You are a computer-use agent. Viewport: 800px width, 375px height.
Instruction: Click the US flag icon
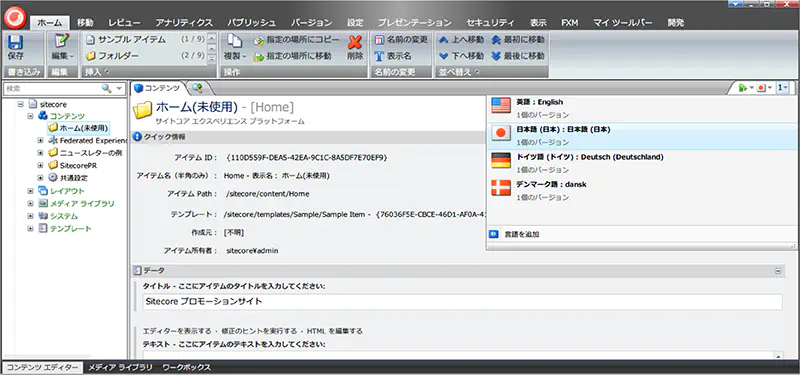pyautogui.click(x=501, y=106)
